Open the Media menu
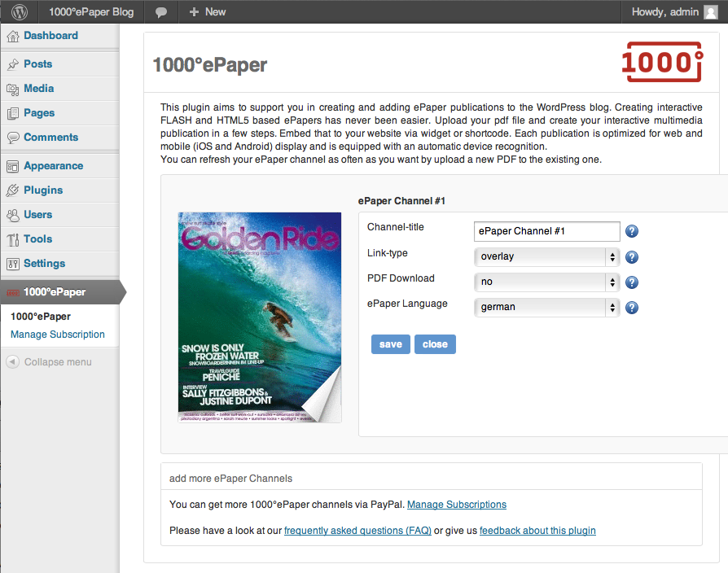The height and width of the screenshot is (573, 728). pyautogui.click(x=39, y=88)
